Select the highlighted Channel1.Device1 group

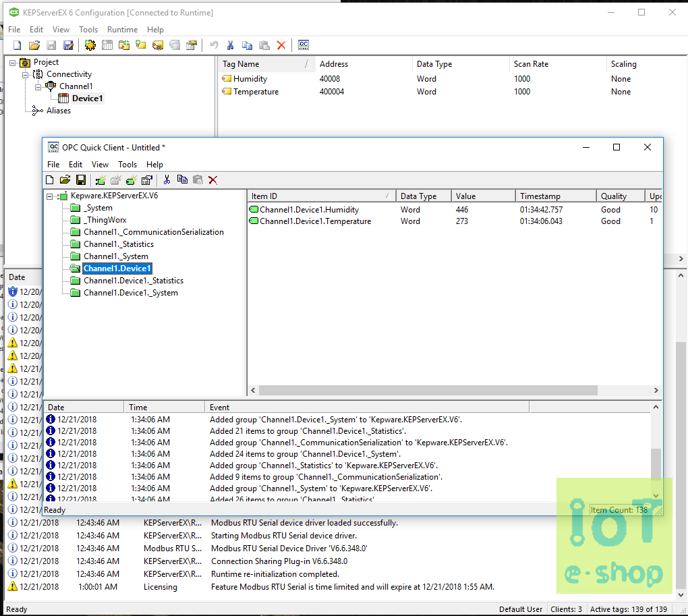click(117, 269)
